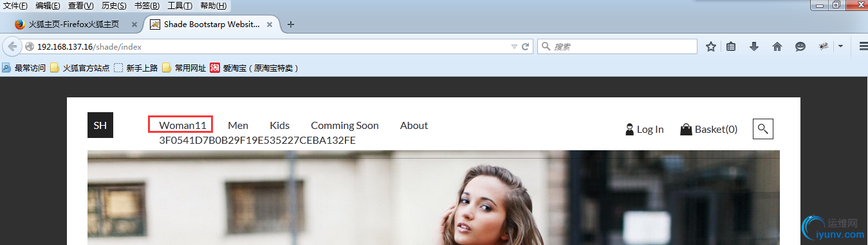Open the 编辑(E) menu

pos(48,6)
